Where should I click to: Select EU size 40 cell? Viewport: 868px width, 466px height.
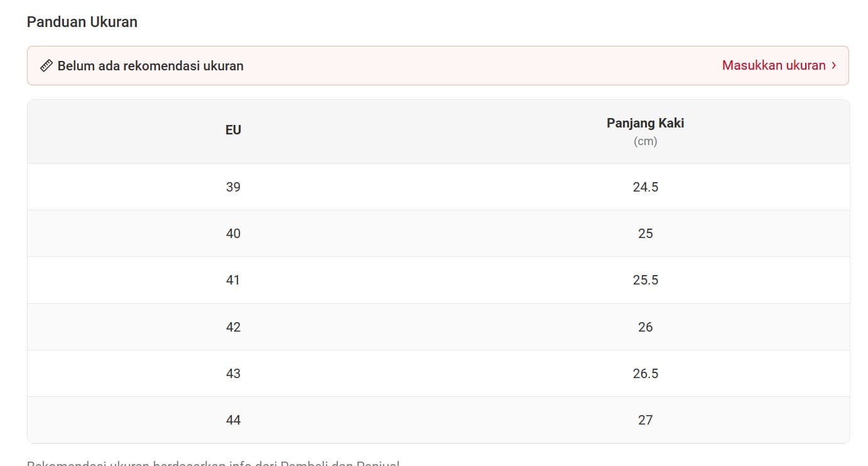233,234
